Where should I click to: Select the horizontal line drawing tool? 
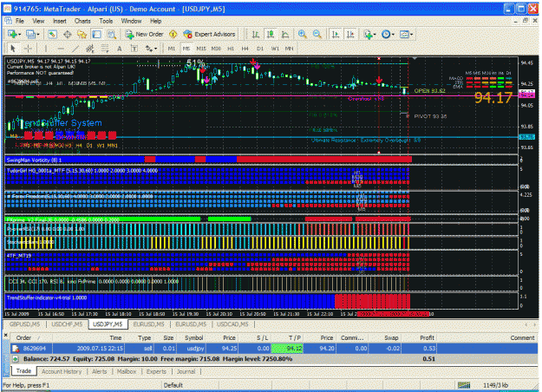(61, 49)
